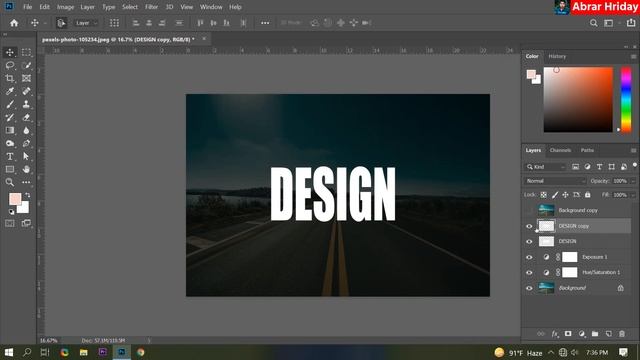This screenshot has height=360, width=640.
Task: Select the Spot Healing Brush tool
Action: pos(26,91)
